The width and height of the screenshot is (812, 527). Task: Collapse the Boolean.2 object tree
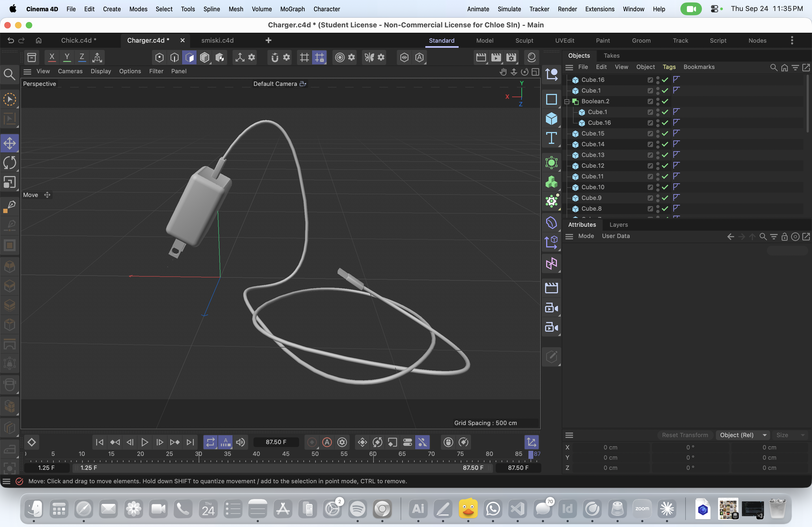[567, 102]
